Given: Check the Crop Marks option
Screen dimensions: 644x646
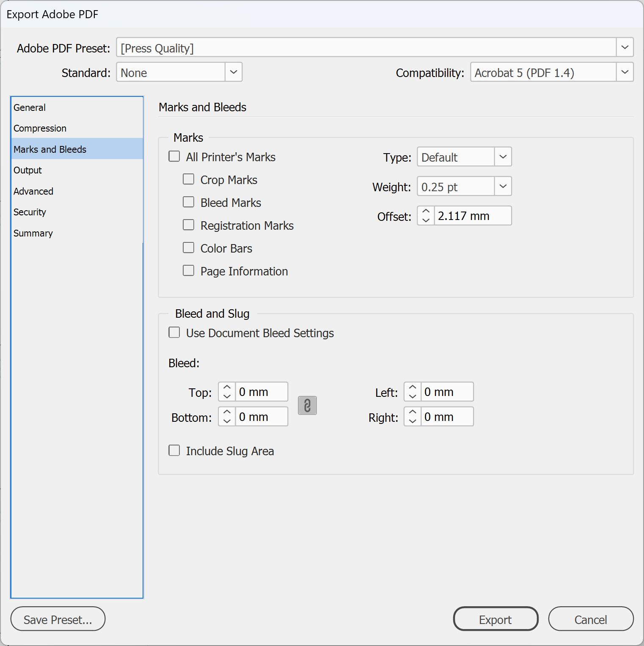Looking at the screenshot, I should (188, 179).
